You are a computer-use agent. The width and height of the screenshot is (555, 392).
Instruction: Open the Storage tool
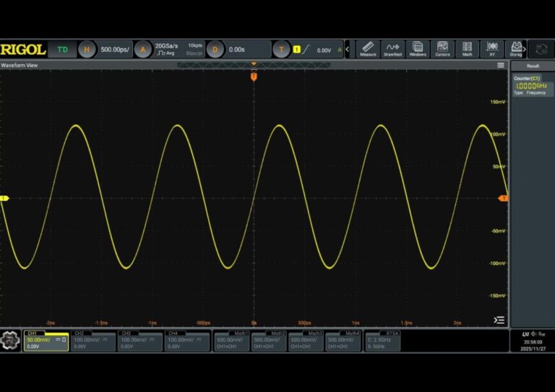tap(516, 49)
